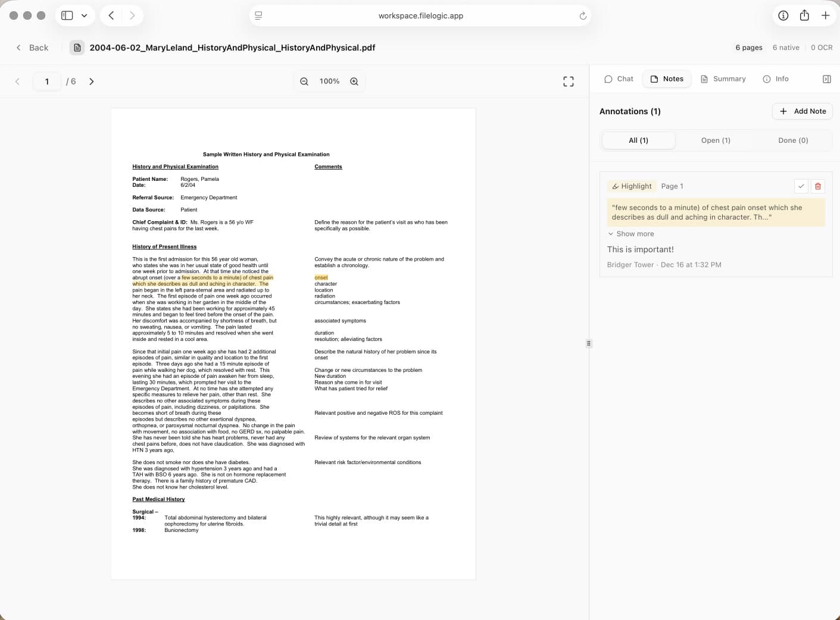This screenshot has width=840, height=620.
Task: Switch to the Chat tab
Action: click(619, 79)
